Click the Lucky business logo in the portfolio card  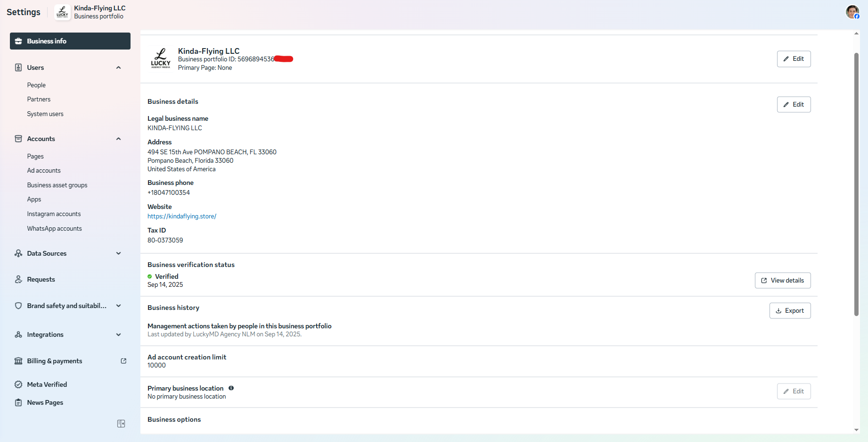(x=161, y=58)
